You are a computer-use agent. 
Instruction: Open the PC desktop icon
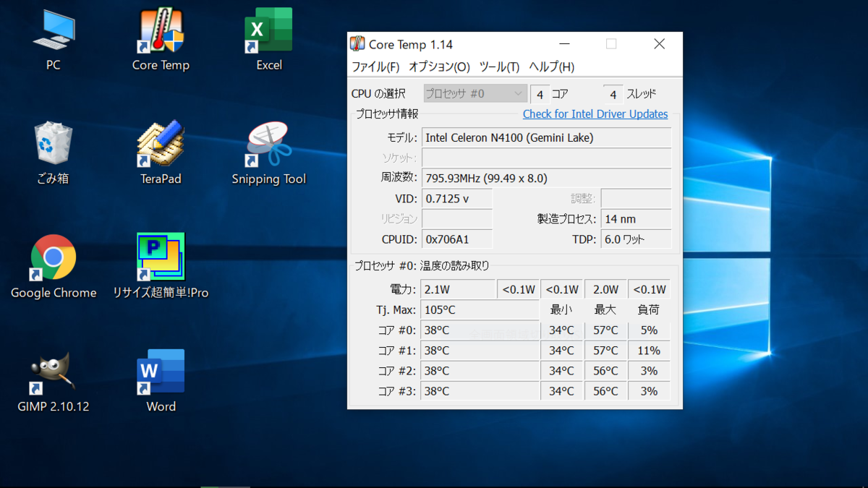[x=53, y=40]
